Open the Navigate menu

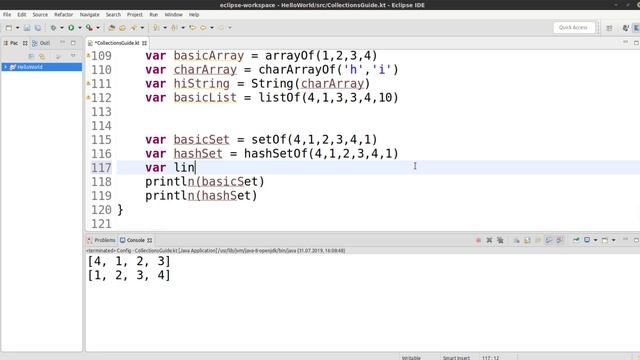coord(89,14)
